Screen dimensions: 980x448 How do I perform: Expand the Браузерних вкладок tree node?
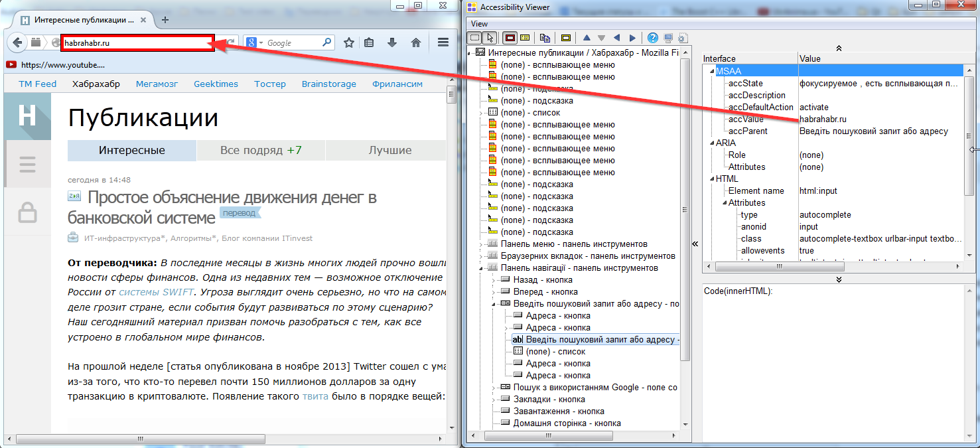[x=482, y=256]
